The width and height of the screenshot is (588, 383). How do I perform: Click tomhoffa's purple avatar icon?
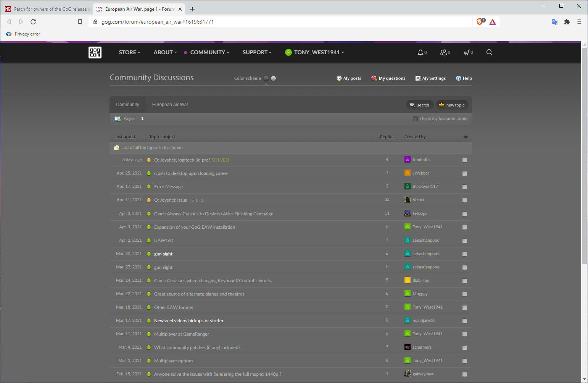coord(408,160)
